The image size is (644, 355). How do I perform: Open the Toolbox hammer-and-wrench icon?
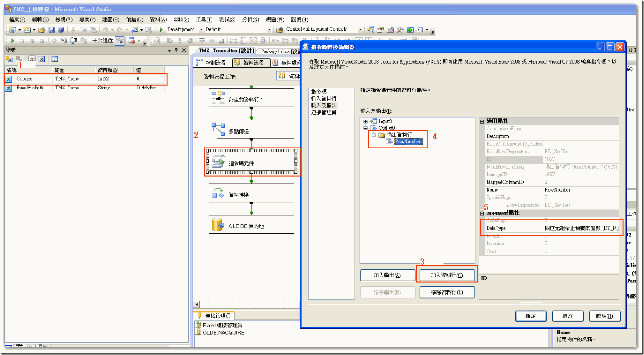click(x=400, y=30)
